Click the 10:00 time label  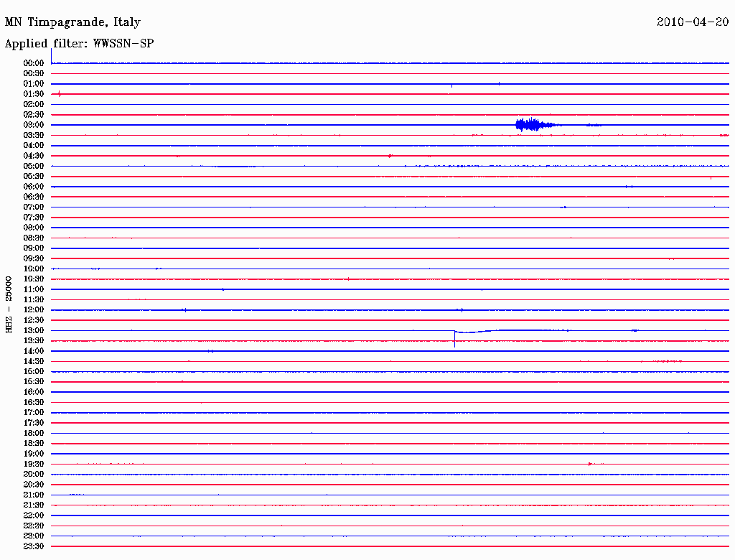[34, 269]
